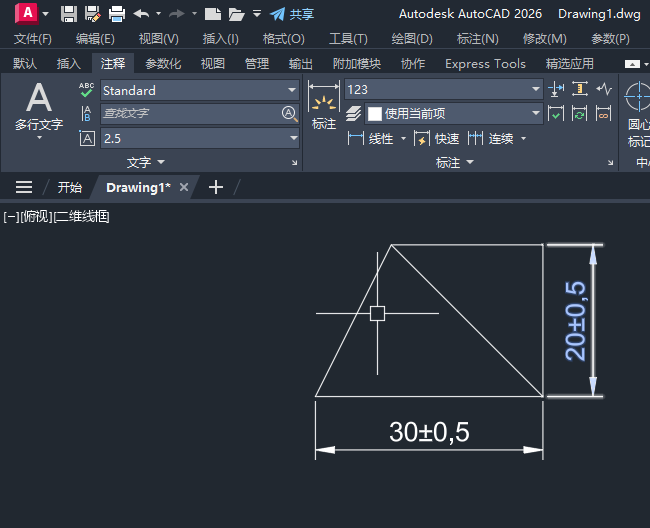Open the 2.5 text height dropdown
650x528 pixels.
tap(292, 137)
